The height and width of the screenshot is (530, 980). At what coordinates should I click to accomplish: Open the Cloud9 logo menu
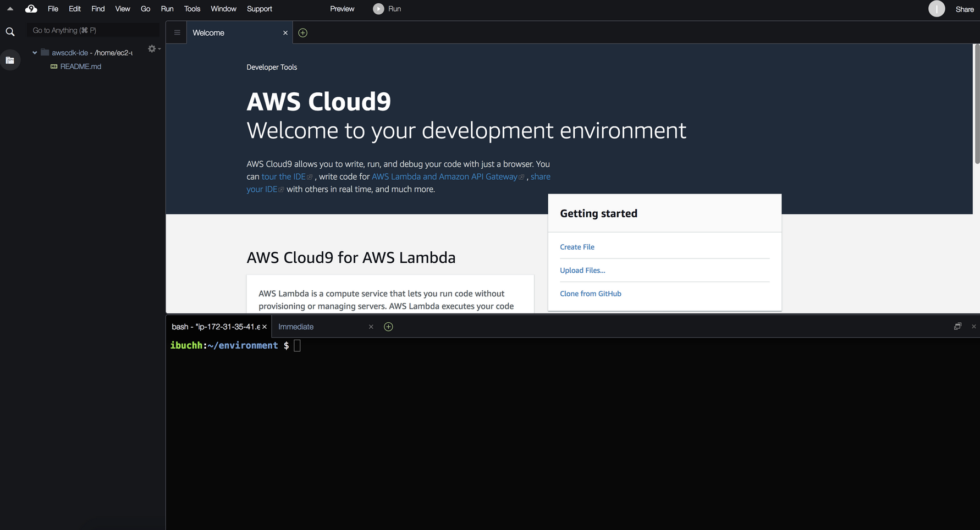pyautogui.click(x=31, y=9)
